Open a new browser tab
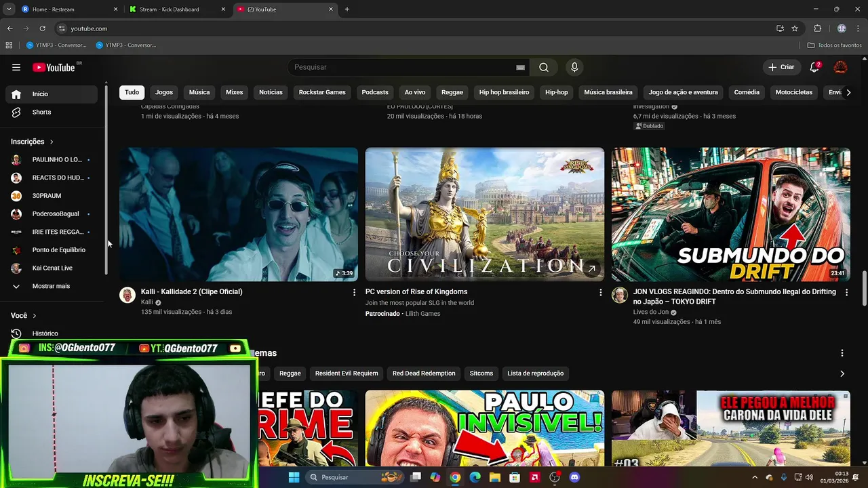 click(347, 9)
